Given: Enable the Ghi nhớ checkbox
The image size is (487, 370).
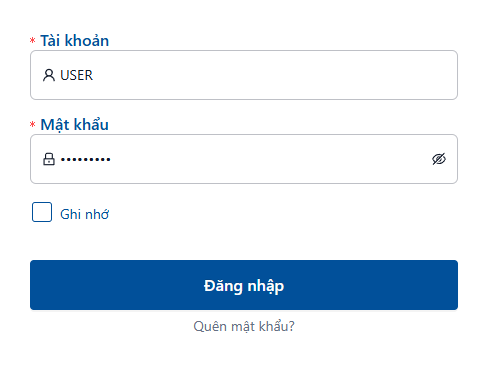Looking at the screenshot, I should tap(42, 212).
